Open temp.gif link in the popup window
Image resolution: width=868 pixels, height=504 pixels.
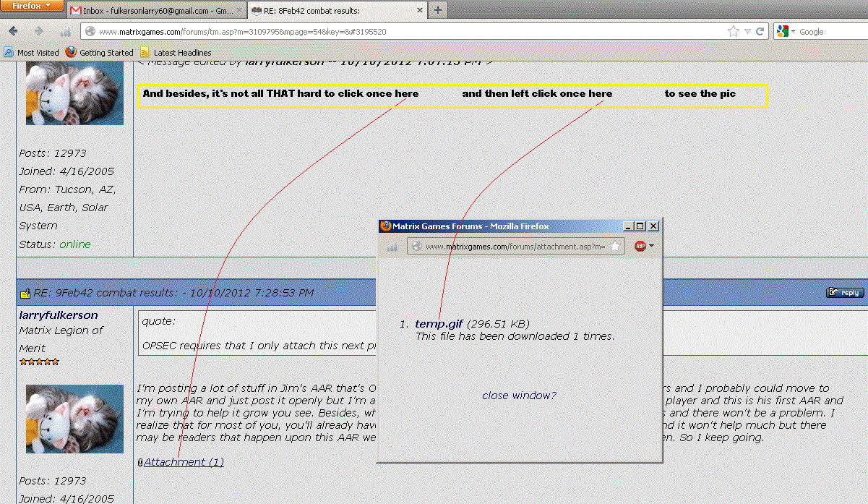[x=439, y=324]
